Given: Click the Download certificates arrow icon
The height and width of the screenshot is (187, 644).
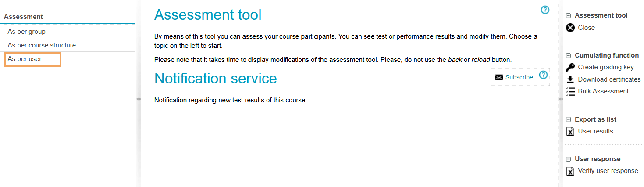Looking at the screenshot, I should pos(570,79).
